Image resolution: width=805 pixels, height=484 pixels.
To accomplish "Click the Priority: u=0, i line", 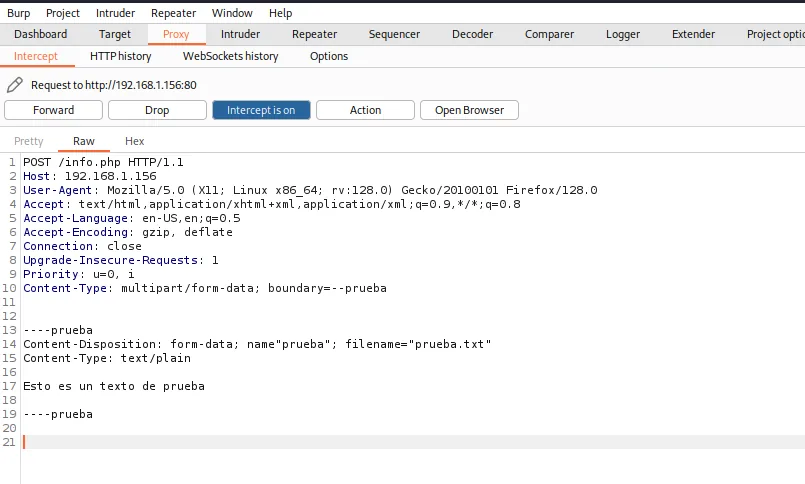I will coord(79,274).
